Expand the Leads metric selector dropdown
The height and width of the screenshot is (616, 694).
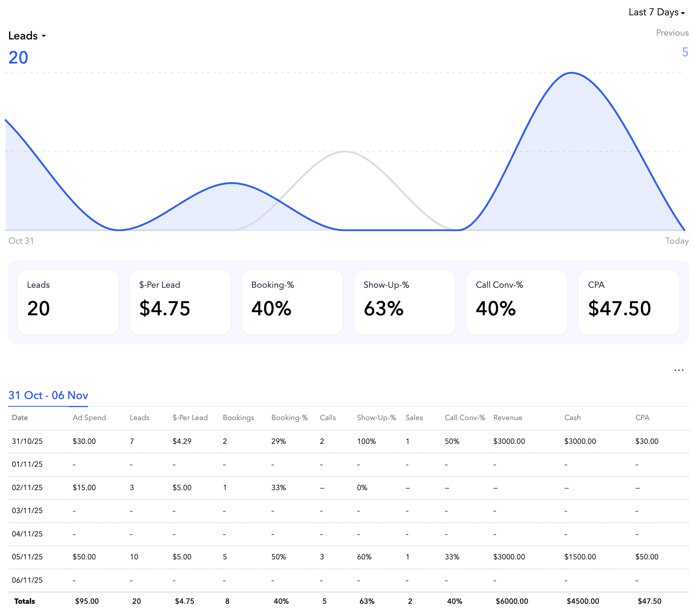coord(27,36)
